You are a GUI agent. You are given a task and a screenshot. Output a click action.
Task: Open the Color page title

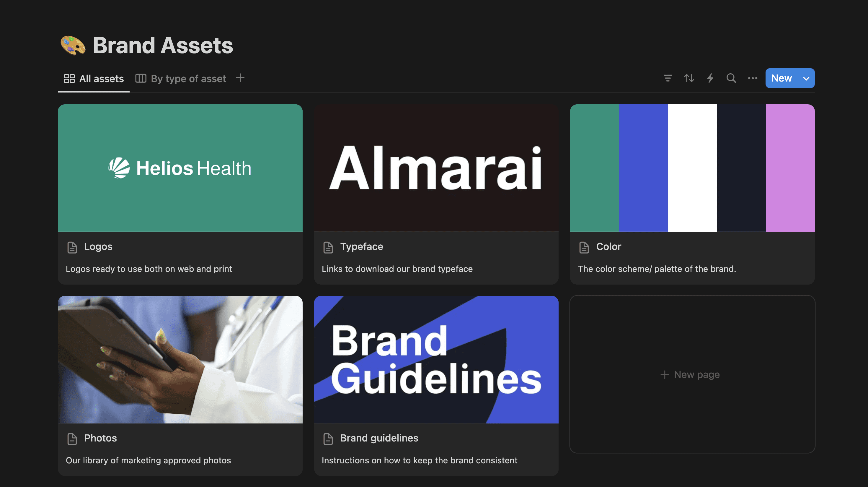coord(608,246)
